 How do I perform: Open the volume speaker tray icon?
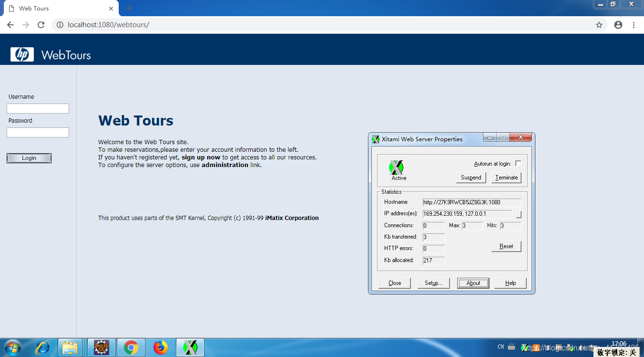click(x=582, y=347)
